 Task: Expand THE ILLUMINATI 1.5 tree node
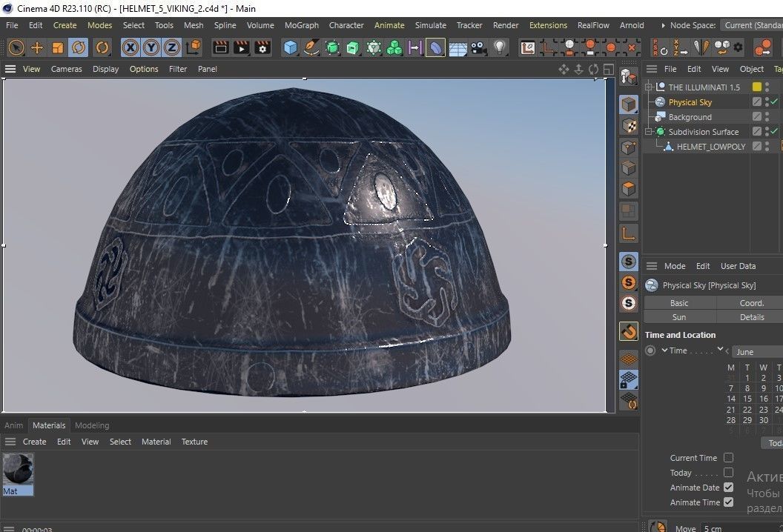(x=649, y=87)
